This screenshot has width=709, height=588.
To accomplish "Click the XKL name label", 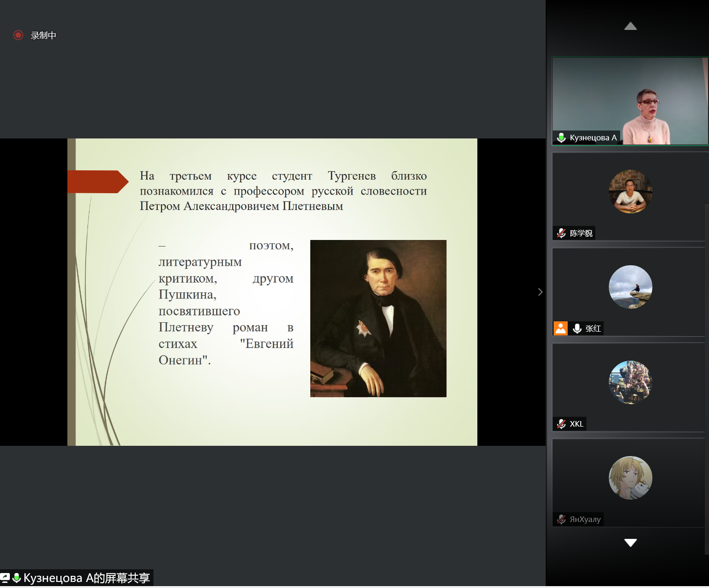I will coord(577,424).
